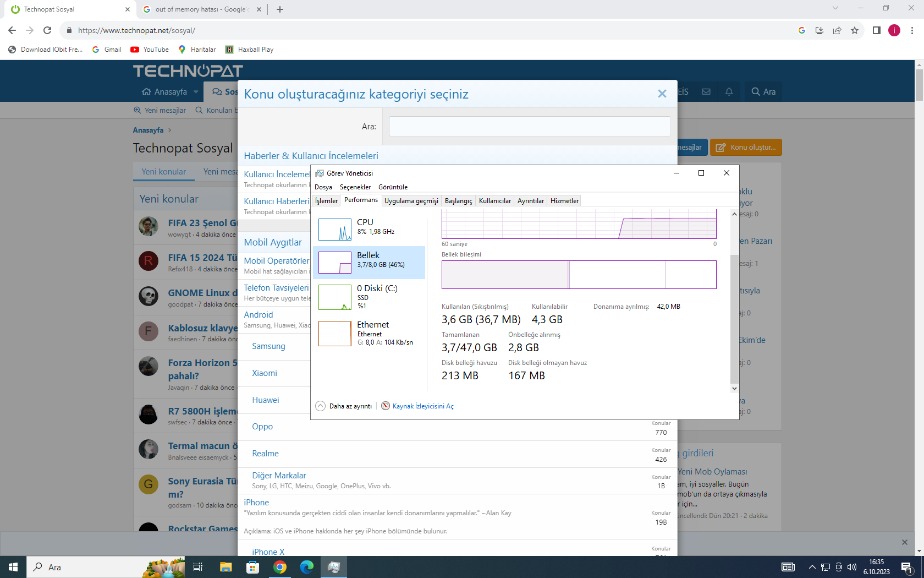This screenshot has height=578, width=924.
Task: Open Chrome tab search dropdown
Action: (x=835, y=8)
